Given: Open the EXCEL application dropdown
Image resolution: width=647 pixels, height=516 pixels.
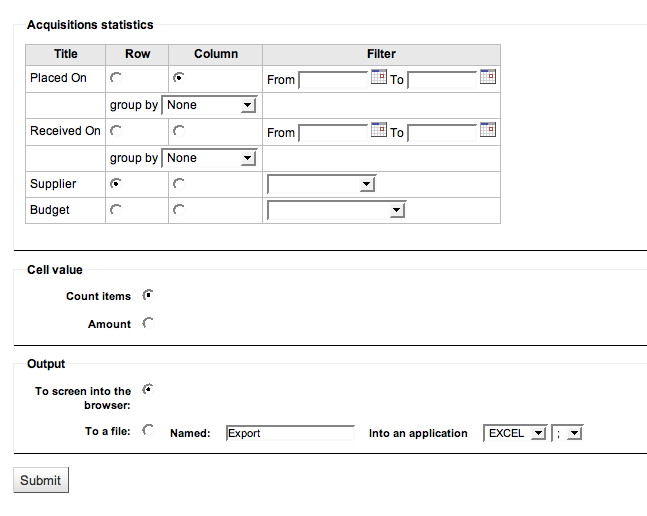Looking at the screenshot, I should point(515,433).
